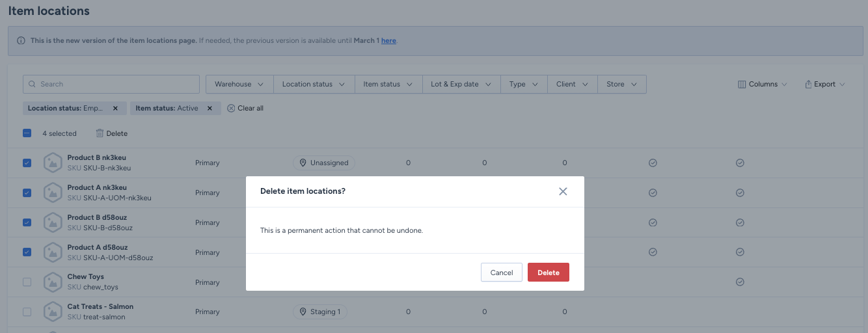
Task: Open the previous version 'here' link
Action: (x=388, y=40)
